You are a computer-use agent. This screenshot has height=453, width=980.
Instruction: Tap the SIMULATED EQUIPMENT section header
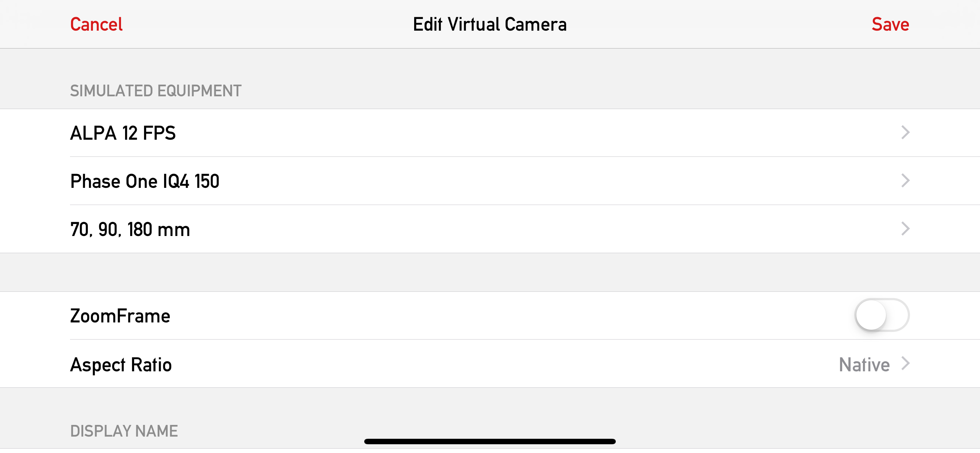pyautogui.click(x=156, y=91)
